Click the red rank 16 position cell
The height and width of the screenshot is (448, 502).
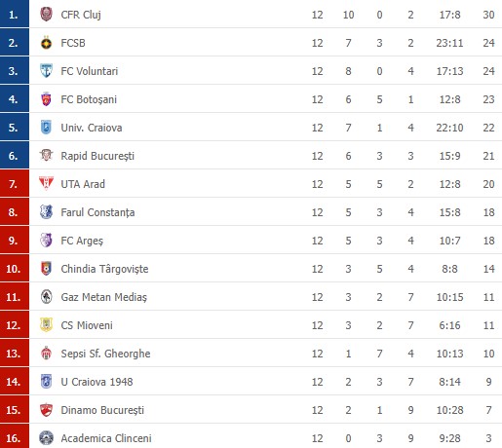tap(15, 436)
